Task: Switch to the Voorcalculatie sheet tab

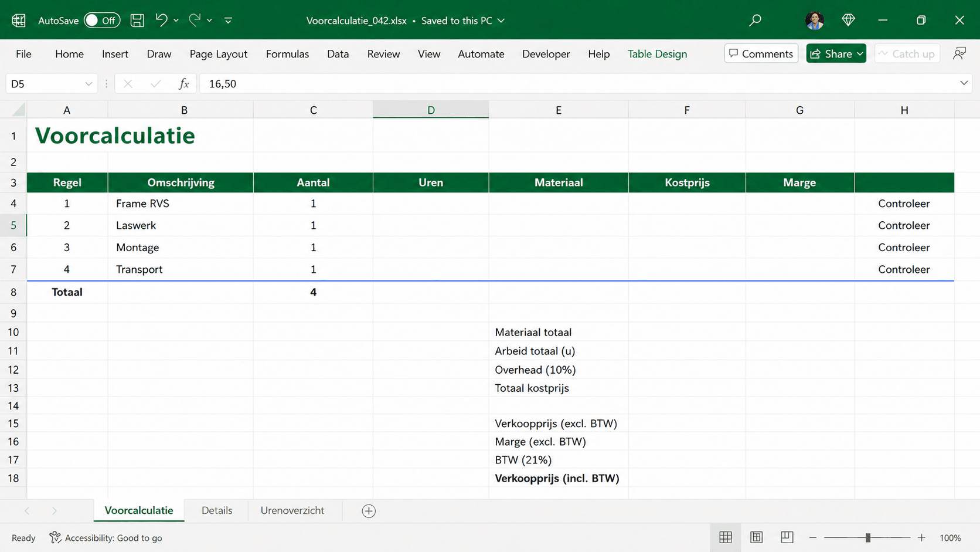Action: coord(139,510)
